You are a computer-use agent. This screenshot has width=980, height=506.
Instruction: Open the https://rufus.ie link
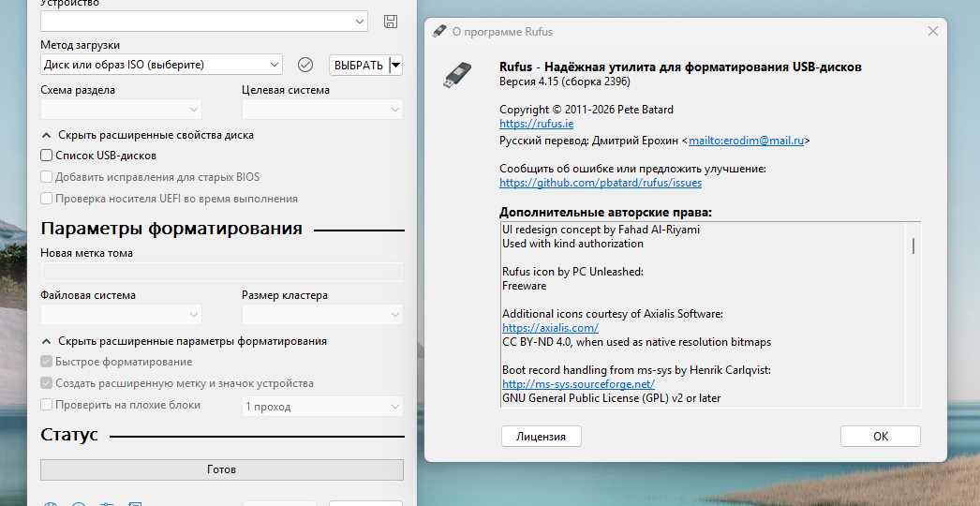(536, 124)
